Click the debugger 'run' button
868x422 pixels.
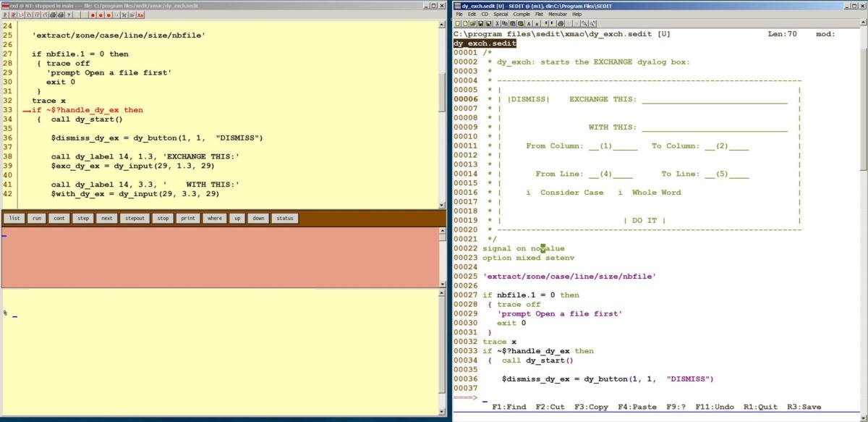click(37, 218)
